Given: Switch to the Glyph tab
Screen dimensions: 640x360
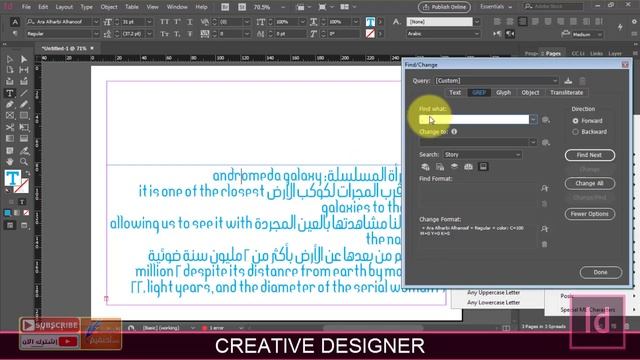Looking at the screenshot, I should click(x=503, y=93).
